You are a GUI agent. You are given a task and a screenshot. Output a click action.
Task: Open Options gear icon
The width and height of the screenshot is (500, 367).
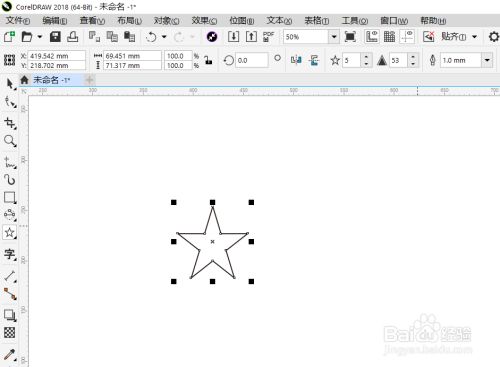(x=494, y=37)
